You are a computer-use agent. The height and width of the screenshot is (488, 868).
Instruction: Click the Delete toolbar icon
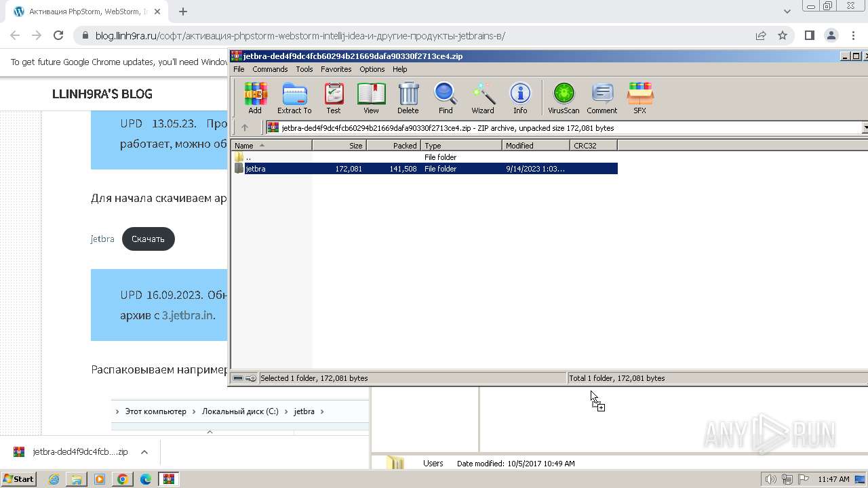408,98
